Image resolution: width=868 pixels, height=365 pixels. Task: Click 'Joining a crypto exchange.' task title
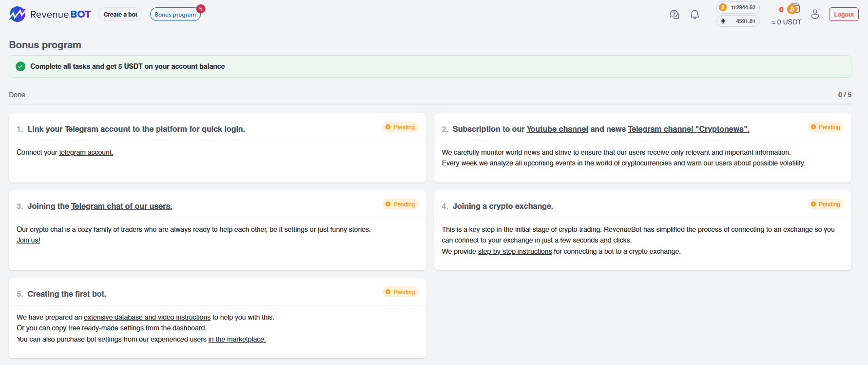(x=503, y=206)
